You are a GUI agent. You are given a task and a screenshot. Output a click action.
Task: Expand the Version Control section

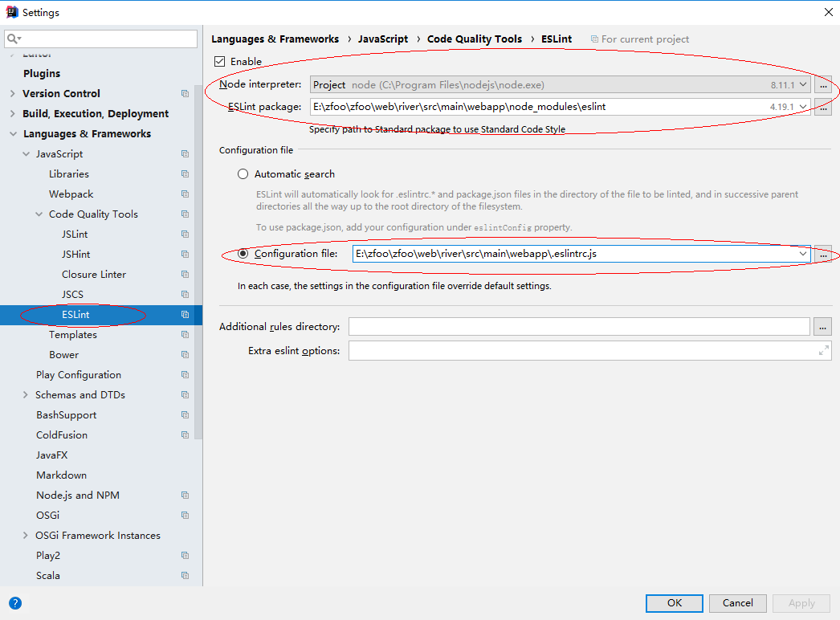coord(13,94)
